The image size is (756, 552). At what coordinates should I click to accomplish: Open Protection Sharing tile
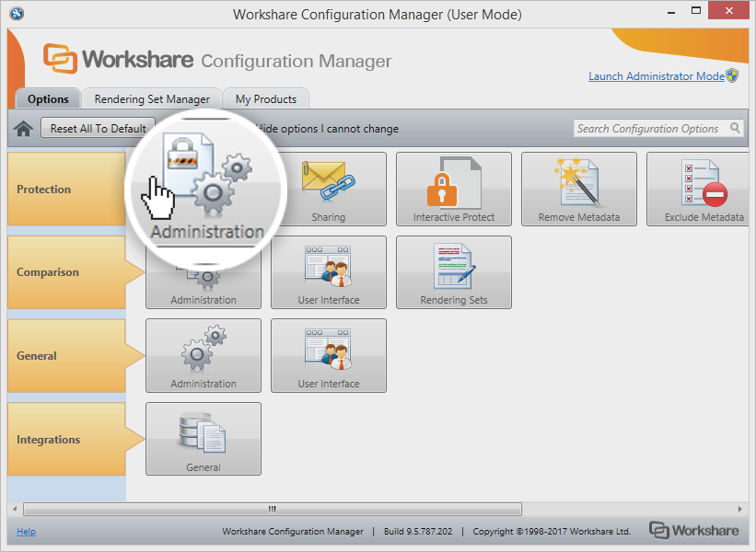click(x=329, y=189)
